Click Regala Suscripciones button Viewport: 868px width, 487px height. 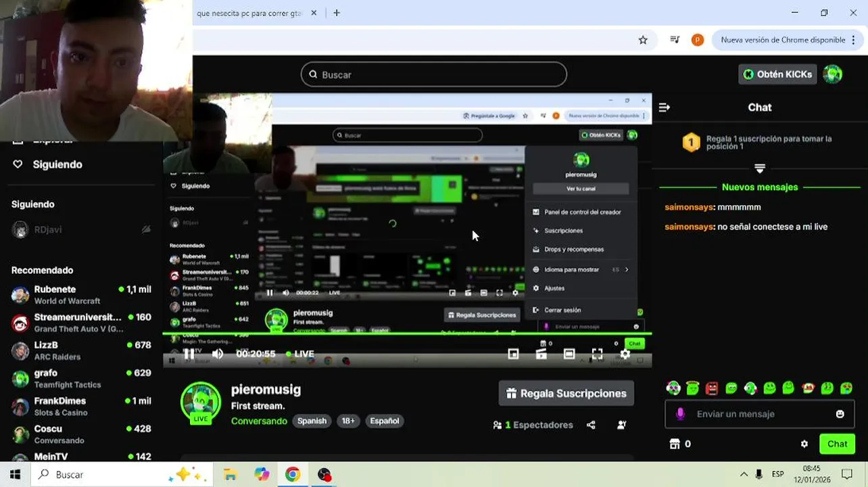[566, 393]
